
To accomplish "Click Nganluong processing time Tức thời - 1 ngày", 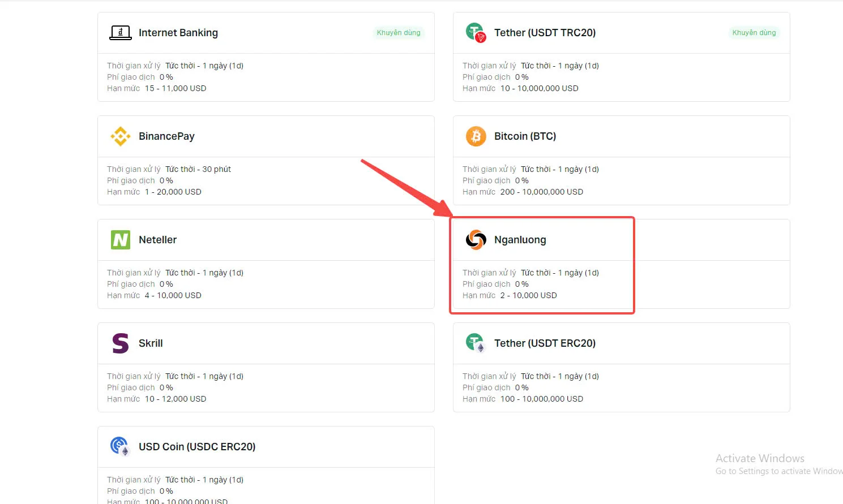I will coord(560,273).
